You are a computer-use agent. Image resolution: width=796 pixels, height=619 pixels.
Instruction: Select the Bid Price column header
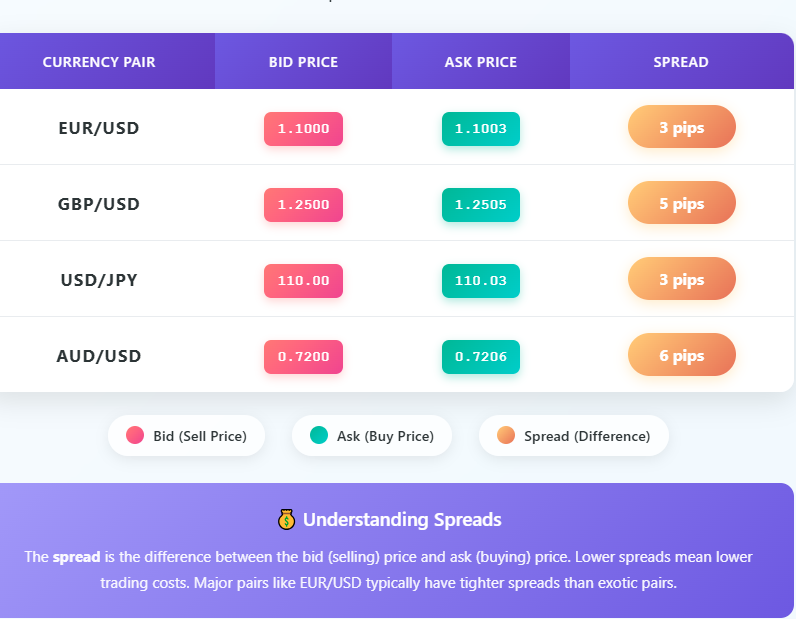pyautogui.click(x=303, y=62)
